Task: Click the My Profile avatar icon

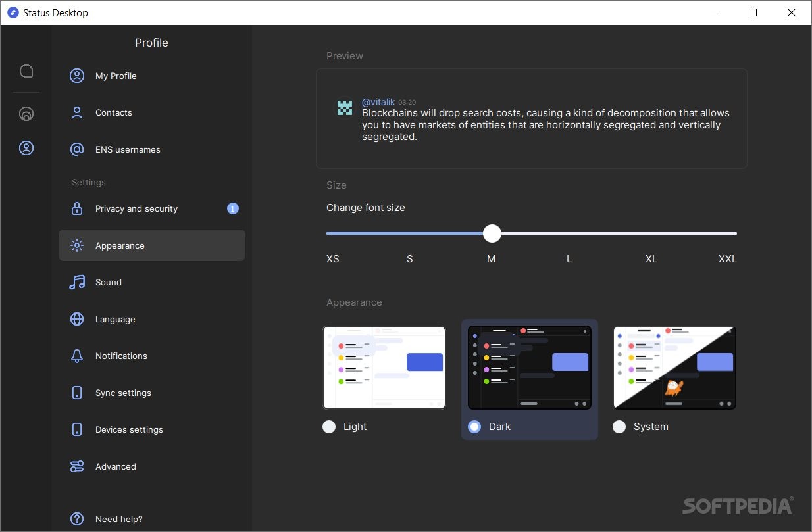Action: [x=77, y=76]
